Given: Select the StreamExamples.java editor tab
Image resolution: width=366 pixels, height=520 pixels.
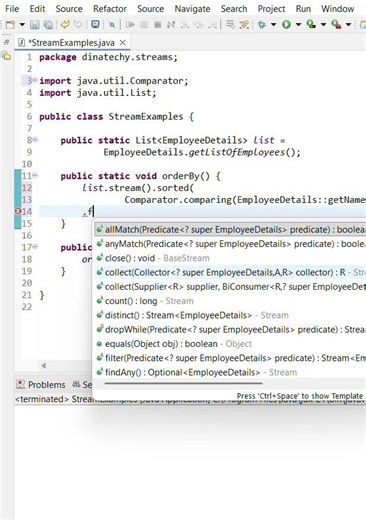Looking at the screenshot, I should tap(72, 43).
